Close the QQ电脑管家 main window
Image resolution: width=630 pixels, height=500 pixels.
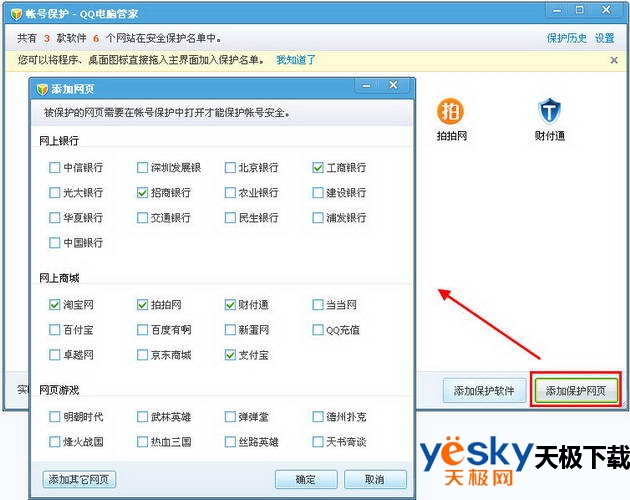point(607,10)
